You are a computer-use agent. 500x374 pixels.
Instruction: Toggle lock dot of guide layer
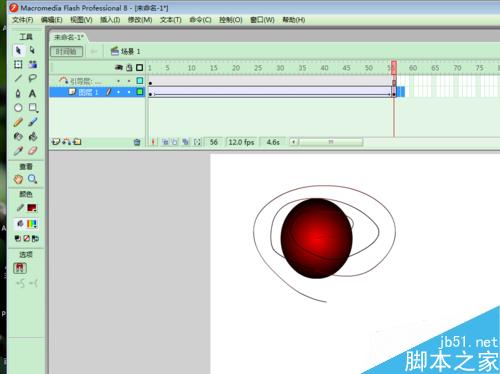(x=129, y=81)
